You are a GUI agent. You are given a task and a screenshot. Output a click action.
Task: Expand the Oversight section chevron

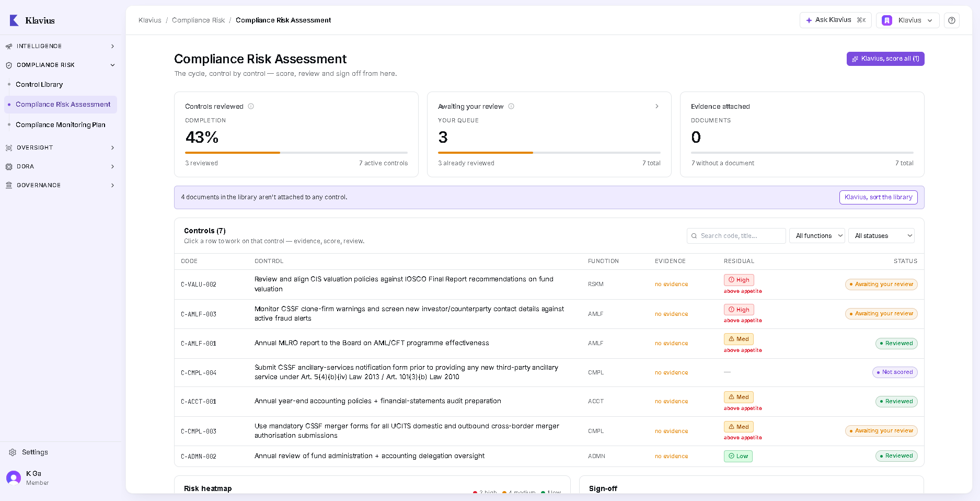(112, 148)
